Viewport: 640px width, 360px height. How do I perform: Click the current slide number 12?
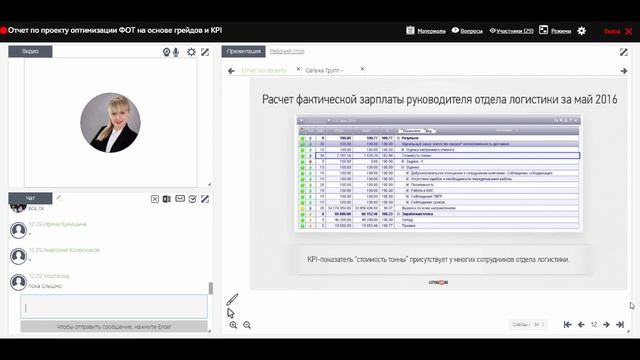[594, 324]
